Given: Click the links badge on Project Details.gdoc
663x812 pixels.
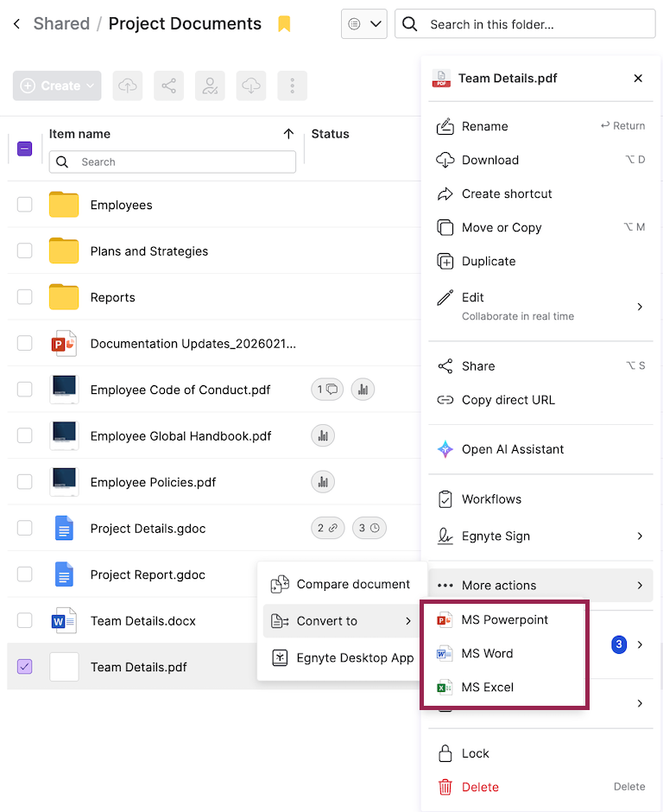Looking at the screenshot, I should click(x=327, y=528).
